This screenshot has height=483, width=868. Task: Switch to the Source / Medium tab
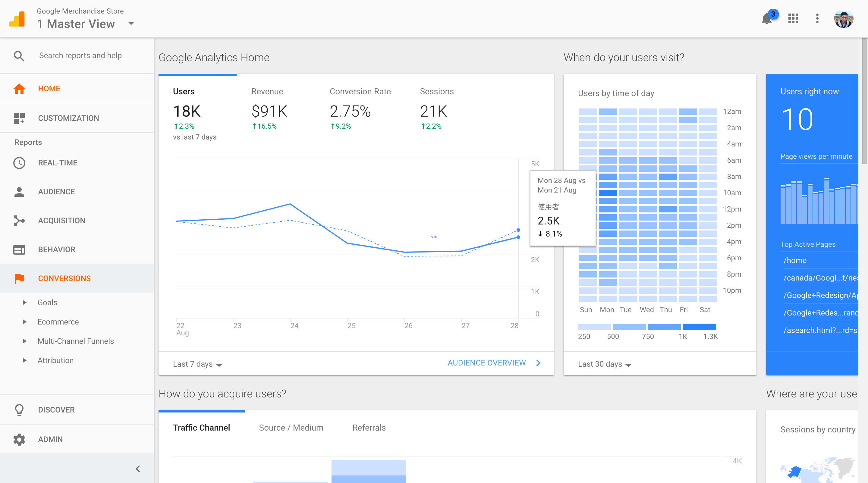coord(291,428)
